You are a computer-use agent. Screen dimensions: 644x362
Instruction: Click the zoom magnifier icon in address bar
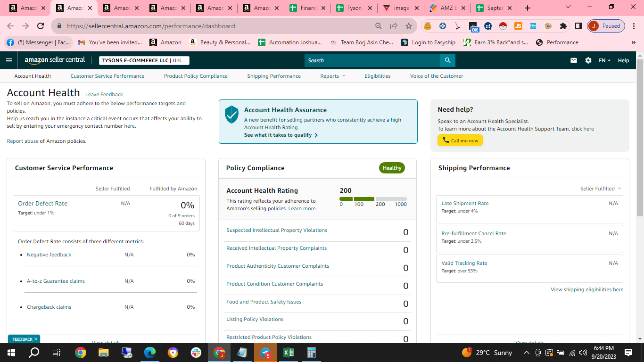pyautogui.click(x=379, y=26)
